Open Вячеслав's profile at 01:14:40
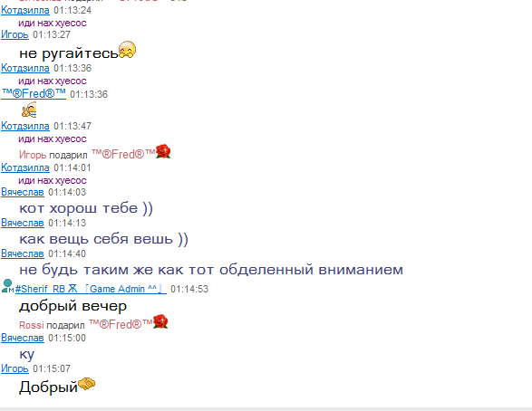 tap(23, 253)
